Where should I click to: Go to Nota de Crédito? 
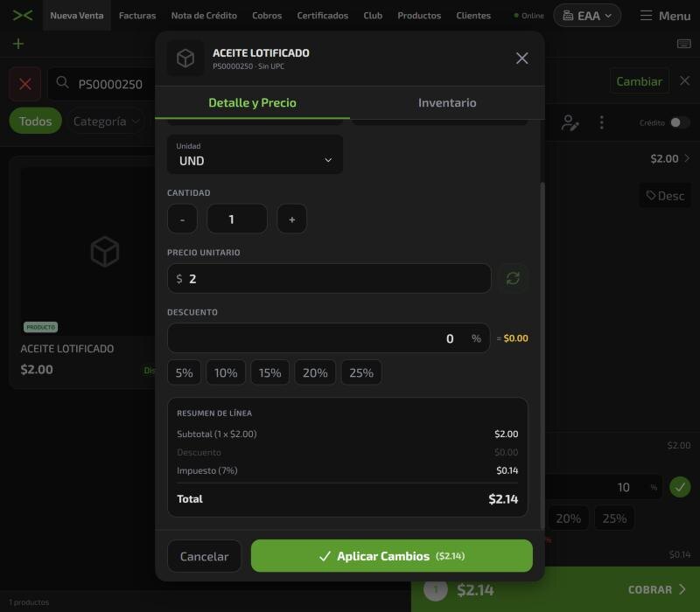[x=204, y=16]
